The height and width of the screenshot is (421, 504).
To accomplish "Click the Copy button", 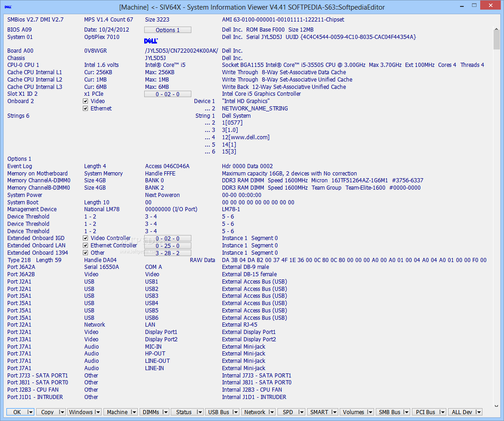I will point(48,412).
